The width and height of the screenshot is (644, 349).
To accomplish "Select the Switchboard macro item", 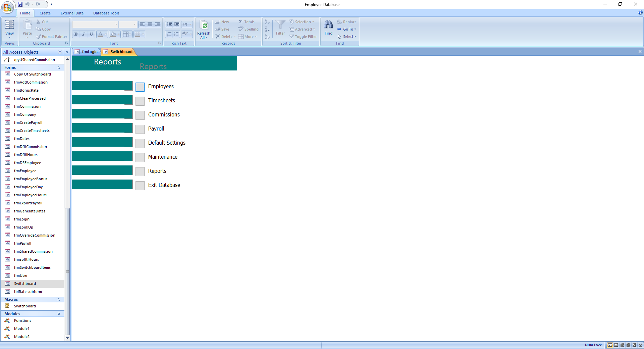I will tap(25, 306).
